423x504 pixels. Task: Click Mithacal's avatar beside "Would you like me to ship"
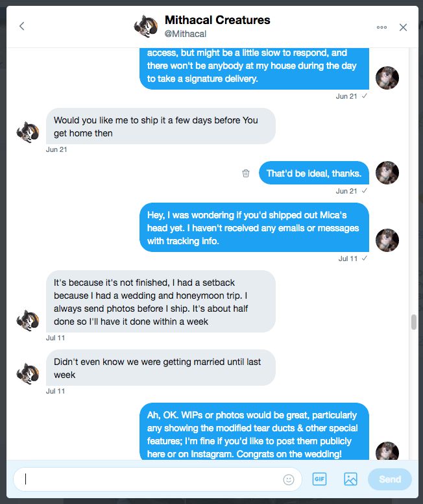28,132
